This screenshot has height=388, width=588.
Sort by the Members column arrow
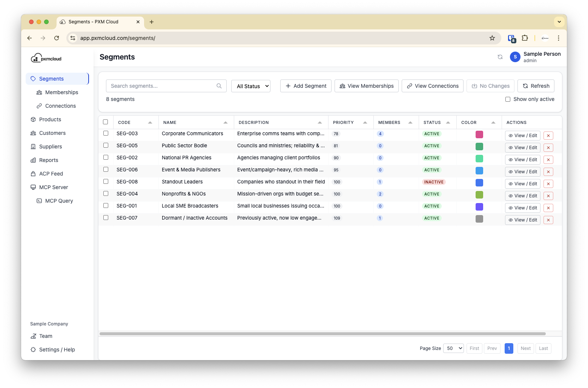pos(410,122)
